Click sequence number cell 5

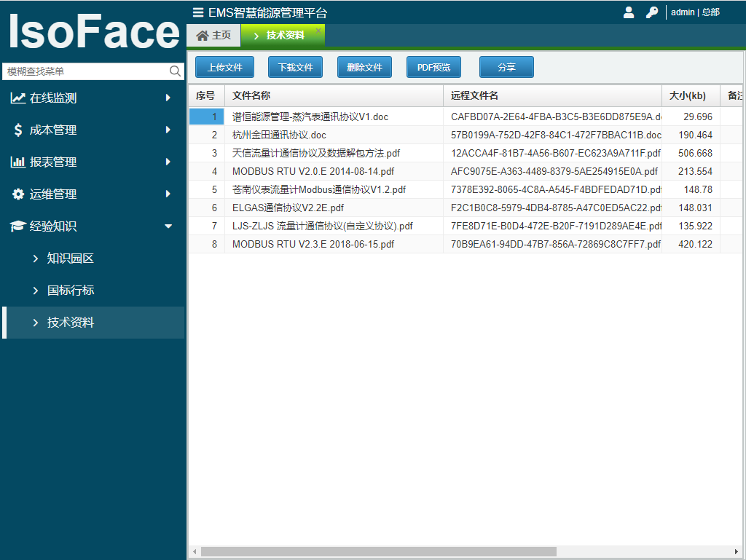point(206,189)
